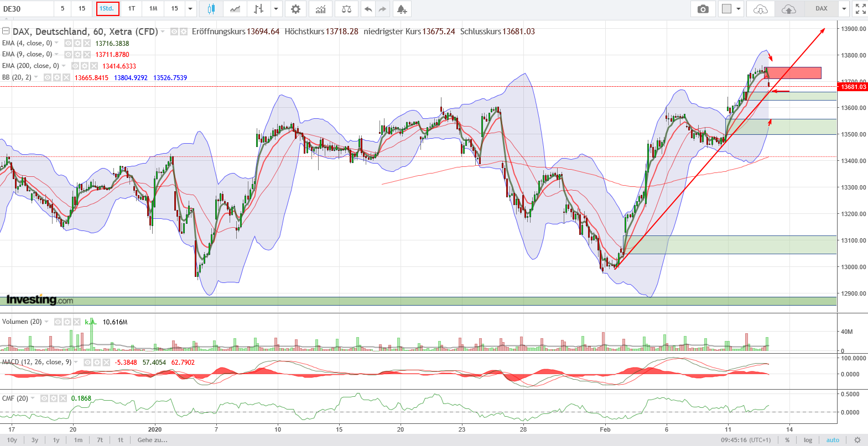Select the 5-minute timeframe
Image resolution: width=868 pixels, height=446 pixels.
[x=63, y=9]
